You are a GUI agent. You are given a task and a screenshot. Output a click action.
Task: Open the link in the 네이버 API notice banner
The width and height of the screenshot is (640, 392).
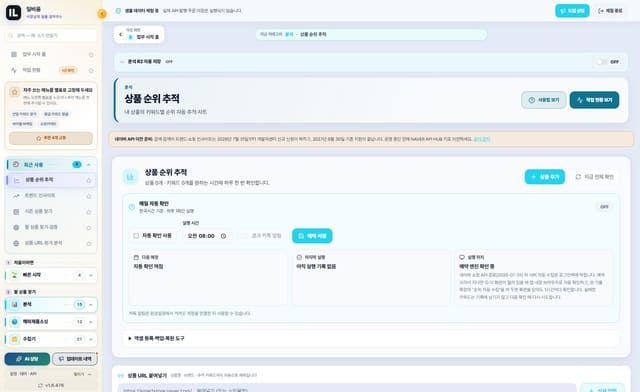482,139
